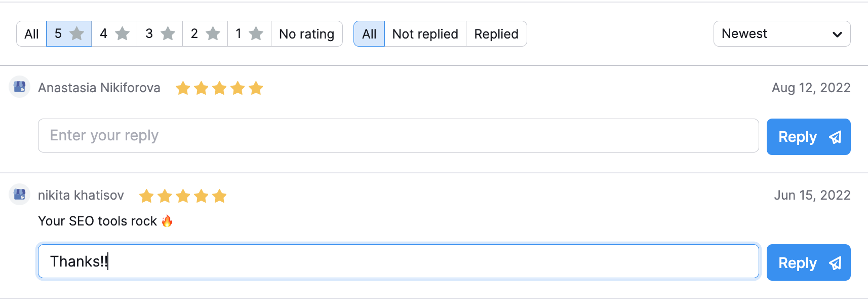Click Google Business icon beside Anastasia Nikiforova
Viewport: 868px width, 302px height.
point(20,87)
